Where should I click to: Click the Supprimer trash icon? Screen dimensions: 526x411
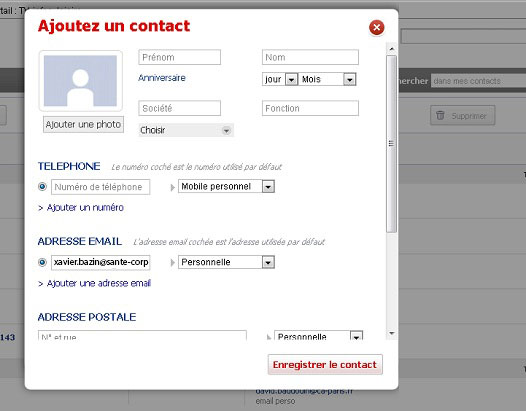[x=440, y=115]
